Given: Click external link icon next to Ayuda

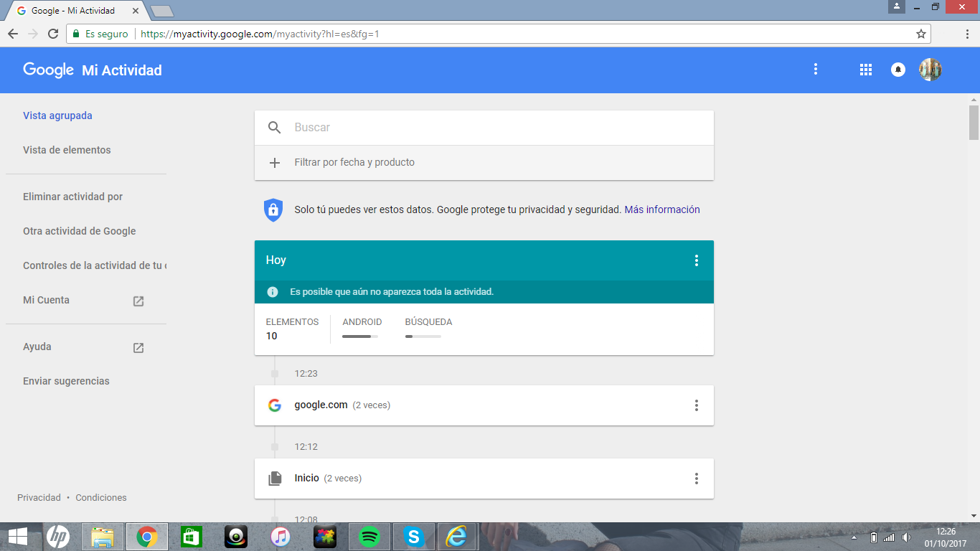Looking at the screenshot, I should [x=138, y=348].
